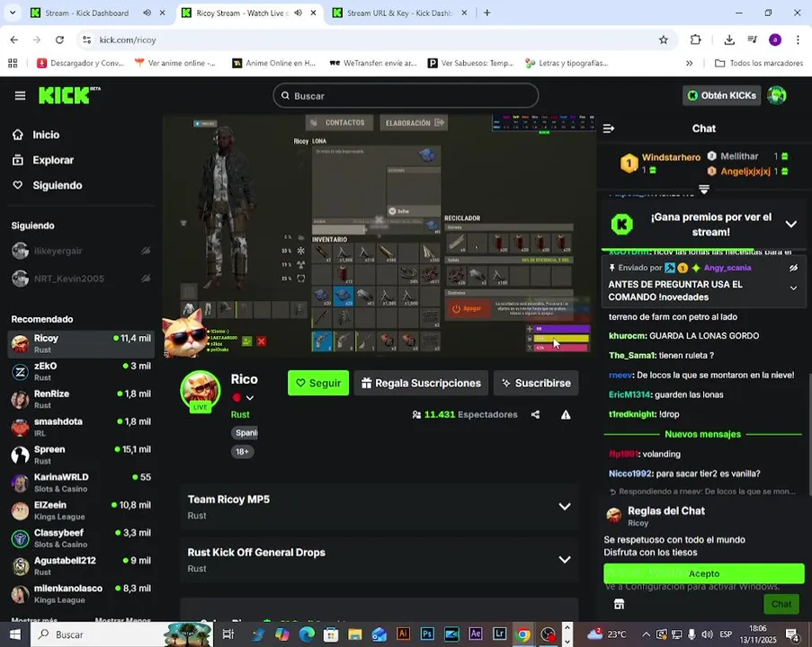Switch to Stream URL & Key tab
The width and height of the screenshot is (812, 647).
[399, 13]
